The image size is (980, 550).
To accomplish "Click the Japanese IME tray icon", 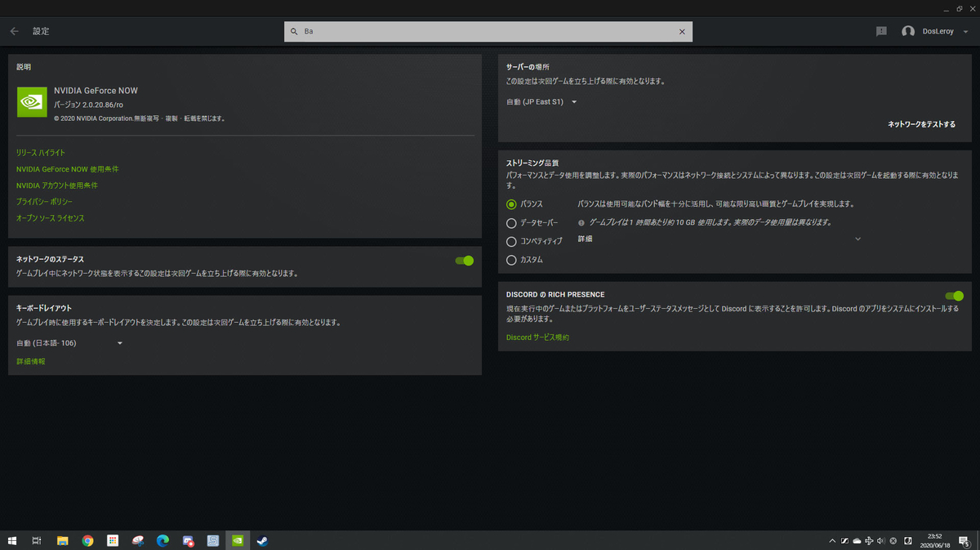I will (907, 540).
